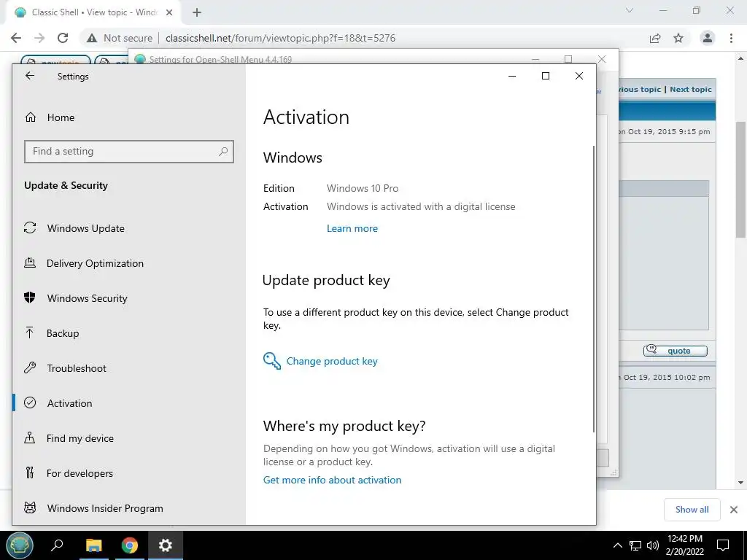Open Windows Security section

pyautogui.click(x=128, y=298)
